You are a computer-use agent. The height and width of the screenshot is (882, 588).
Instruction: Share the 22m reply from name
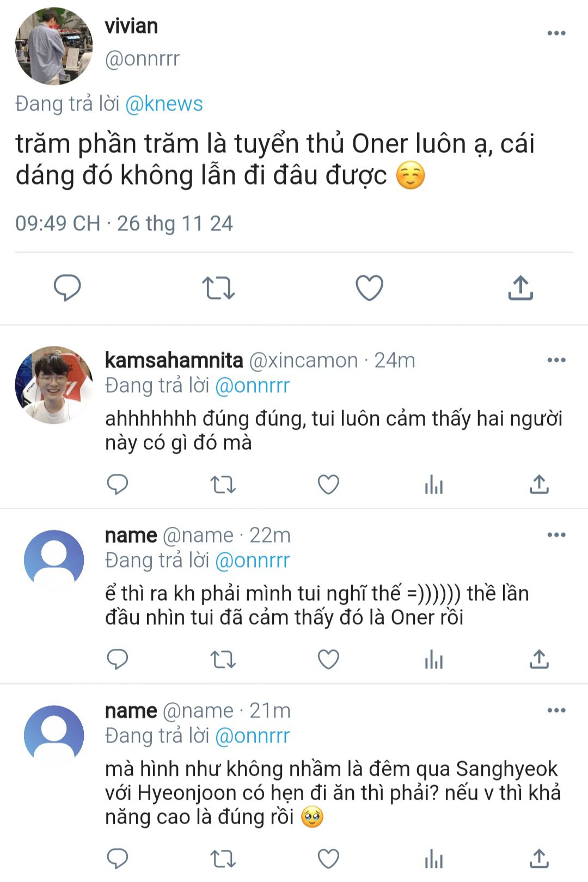[539, 659]
